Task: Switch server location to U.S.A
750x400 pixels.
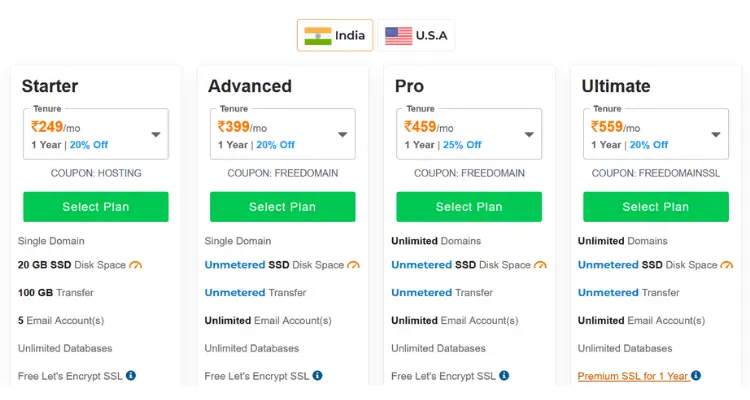Action: (416, 35)
